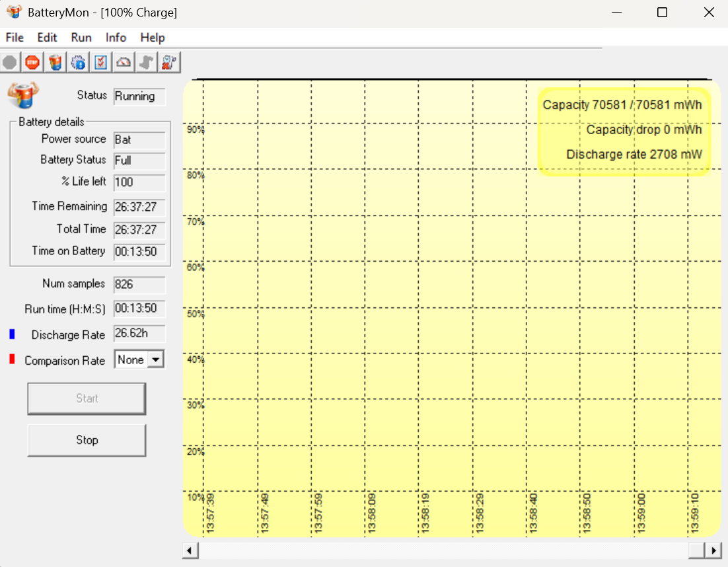Click the gauge meter toolbar icon
The width and height of the screenshot is (728, 567).
(124, 63)
